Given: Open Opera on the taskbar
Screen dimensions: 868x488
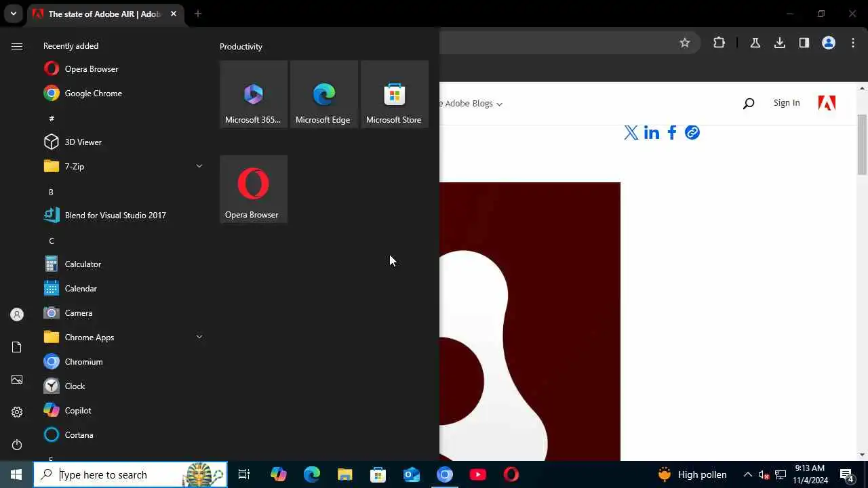Looking at the screenshot, I should pyautogui.click(x=511, y=474).
